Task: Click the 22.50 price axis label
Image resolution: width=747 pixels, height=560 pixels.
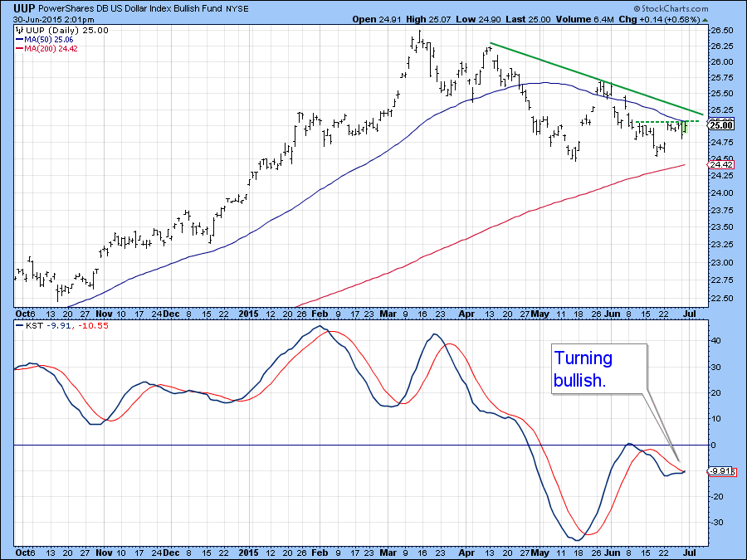Action: pos(721,299)
